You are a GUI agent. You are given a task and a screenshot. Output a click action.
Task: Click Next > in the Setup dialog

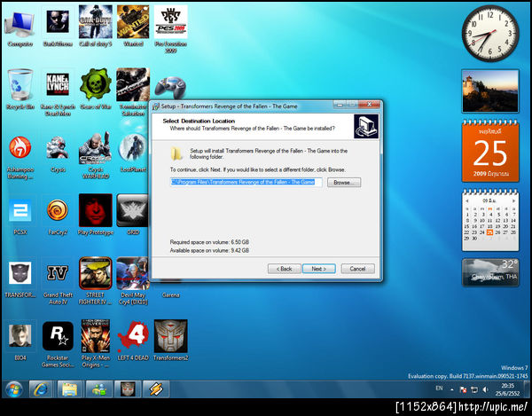point(319,269)
